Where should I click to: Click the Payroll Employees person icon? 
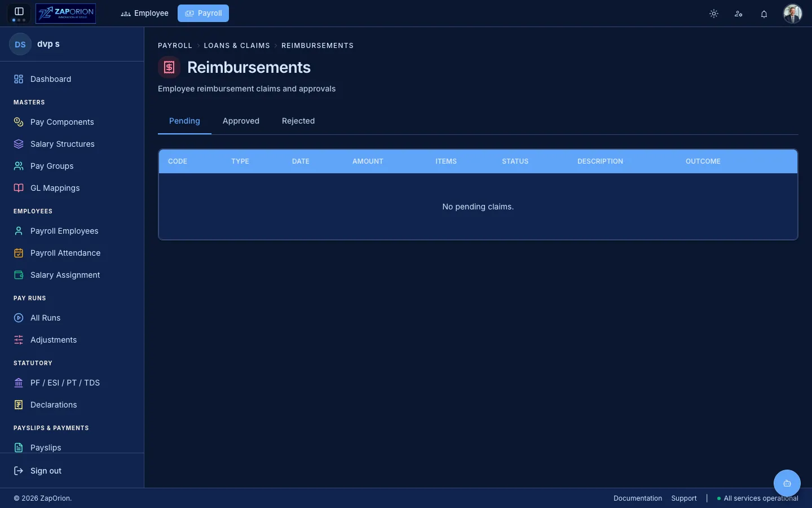coord(19,231)
